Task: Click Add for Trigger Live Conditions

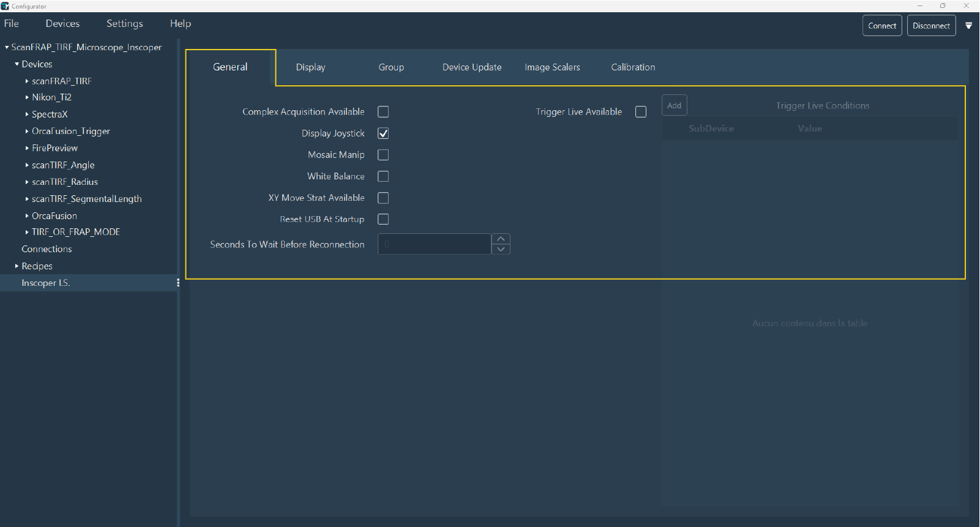Action: pos(674,105)
